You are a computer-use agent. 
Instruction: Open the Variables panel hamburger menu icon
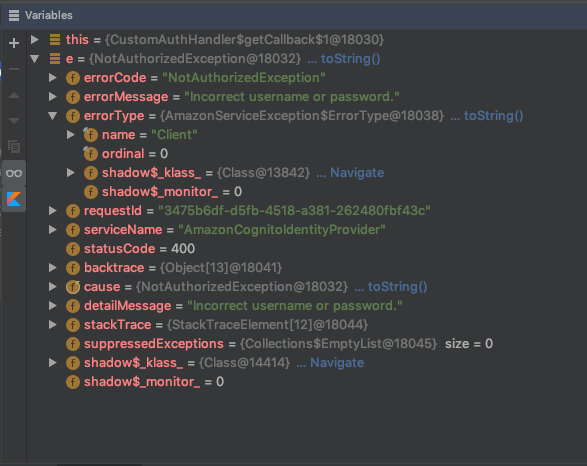(x=14, y=15)
